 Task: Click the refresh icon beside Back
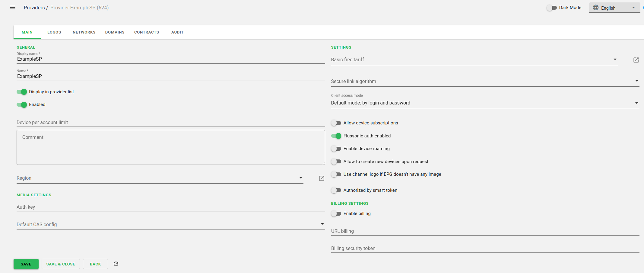[x=116, y=264]
